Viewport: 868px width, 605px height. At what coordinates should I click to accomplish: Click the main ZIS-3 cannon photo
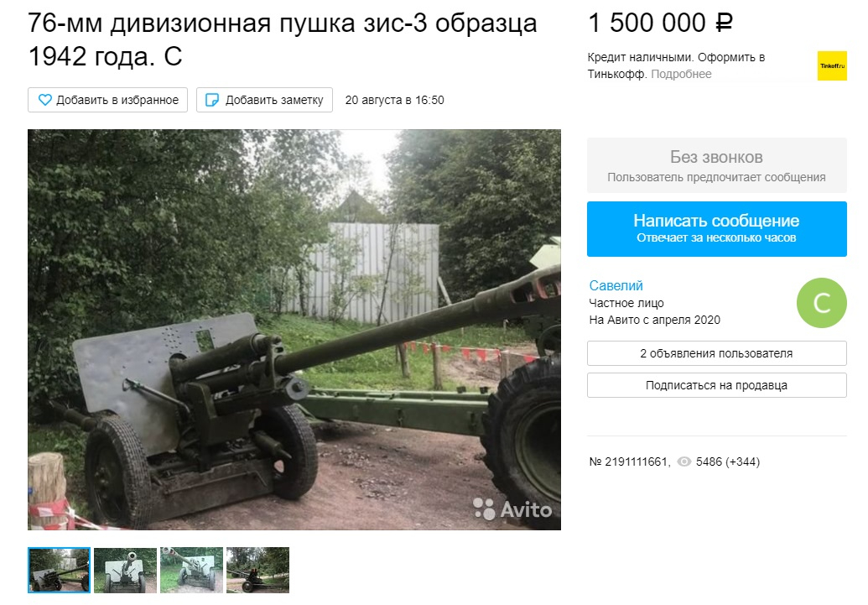click(x=294, y=330)
